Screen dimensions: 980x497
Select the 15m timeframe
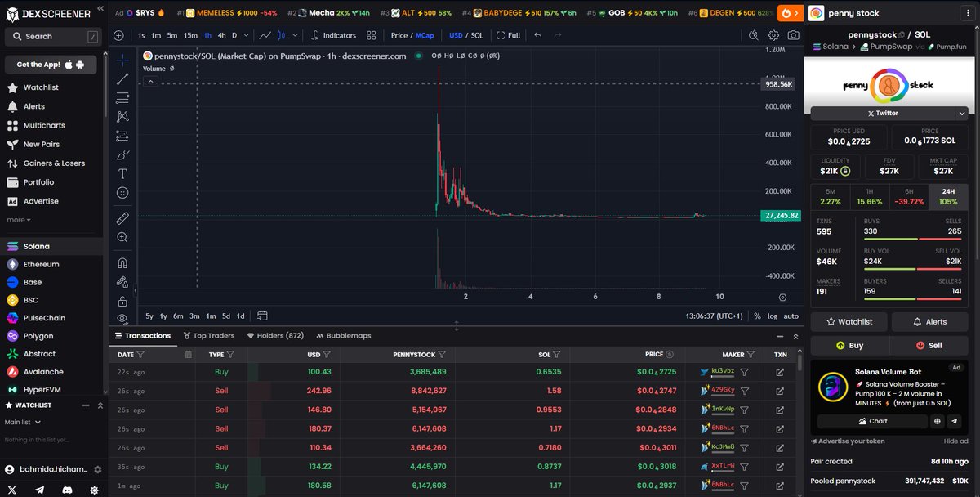(x=190, y=35)
